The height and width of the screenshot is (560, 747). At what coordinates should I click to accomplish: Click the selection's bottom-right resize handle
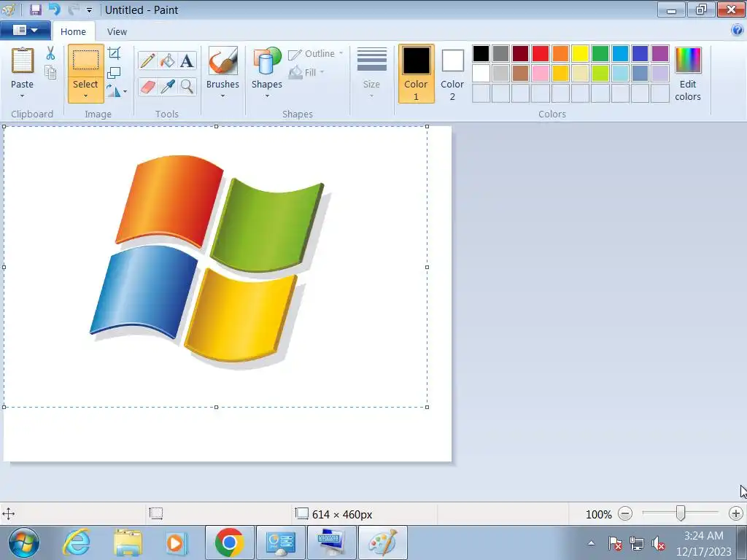tap(427, 407)
